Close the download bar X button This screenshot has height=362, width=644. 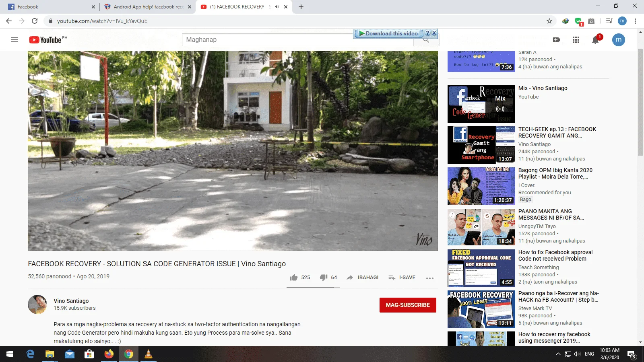434,33
